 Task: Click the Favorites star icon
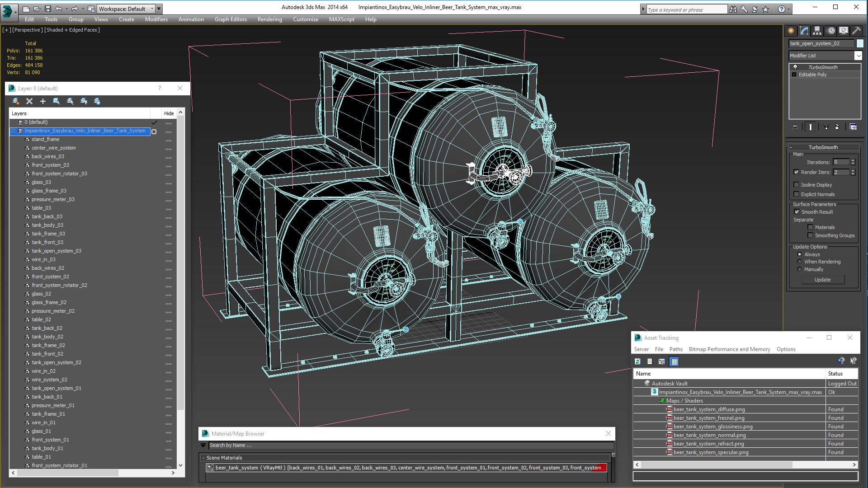coord(765,9)
